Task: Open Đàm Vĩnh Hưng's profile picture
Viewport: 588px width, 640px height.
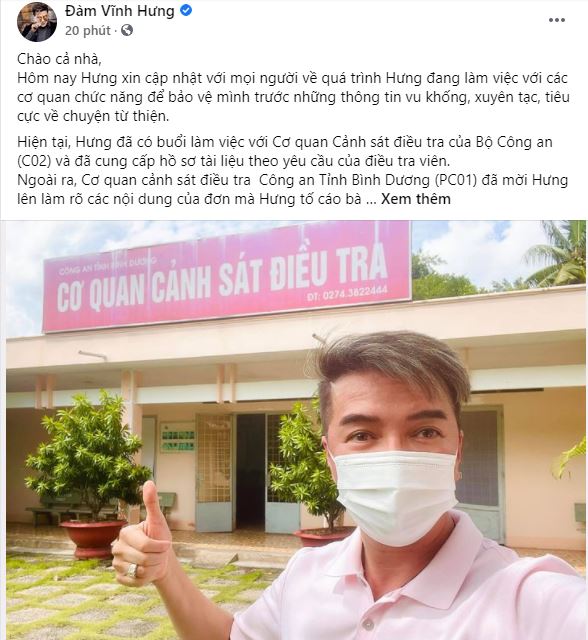Action: (37, 22)
